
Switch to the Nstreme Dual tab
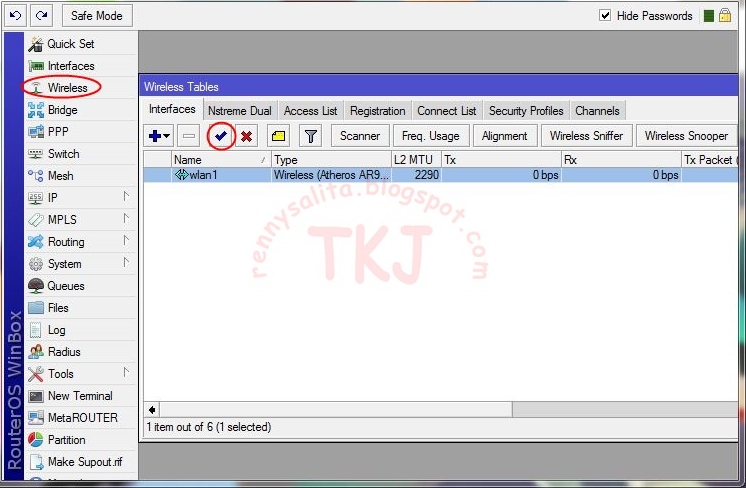click(x=240, y=111)
